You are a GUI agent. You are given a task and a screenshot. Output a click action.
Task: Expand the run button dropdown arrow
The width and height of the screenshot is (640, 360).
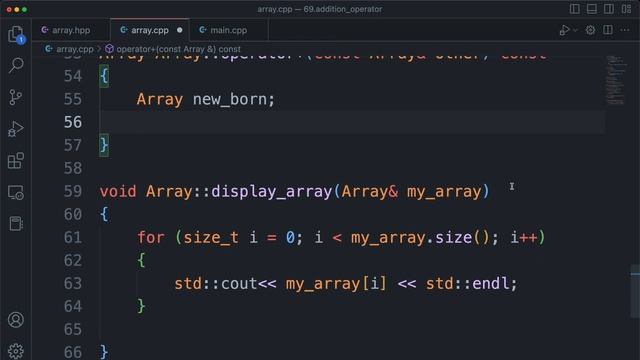pyautogui.click(x=576, y=30)
